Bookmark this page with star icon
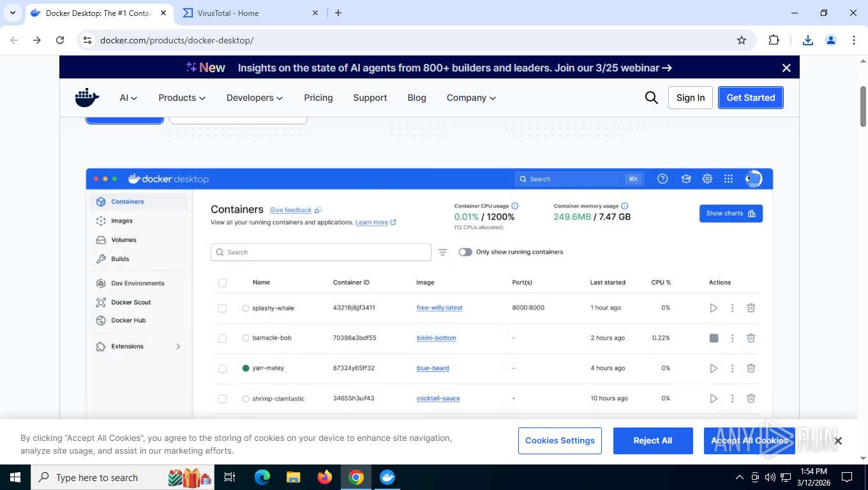Image resolution: width=868 pixels, height=490 pixels. [x=741, y=40]
